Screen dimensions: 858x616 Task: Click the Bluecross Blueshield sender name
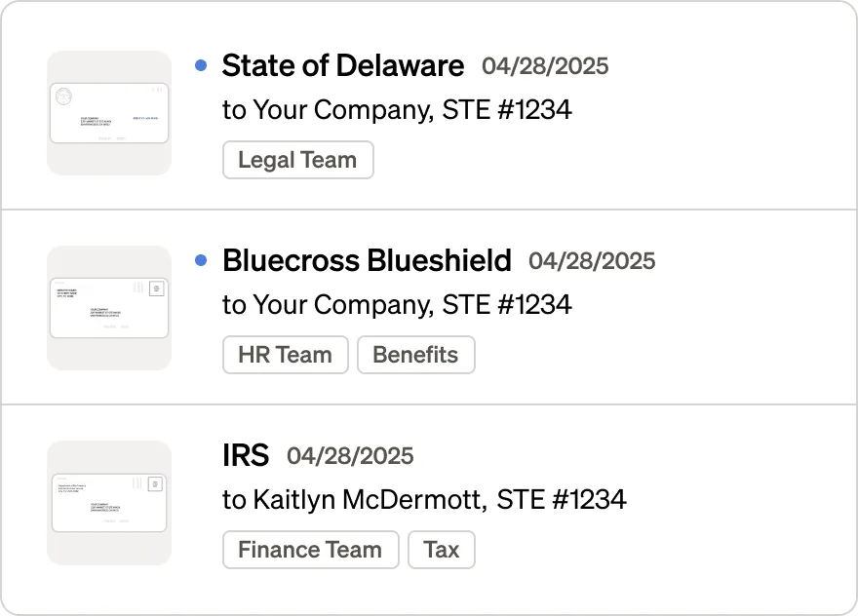366,260
